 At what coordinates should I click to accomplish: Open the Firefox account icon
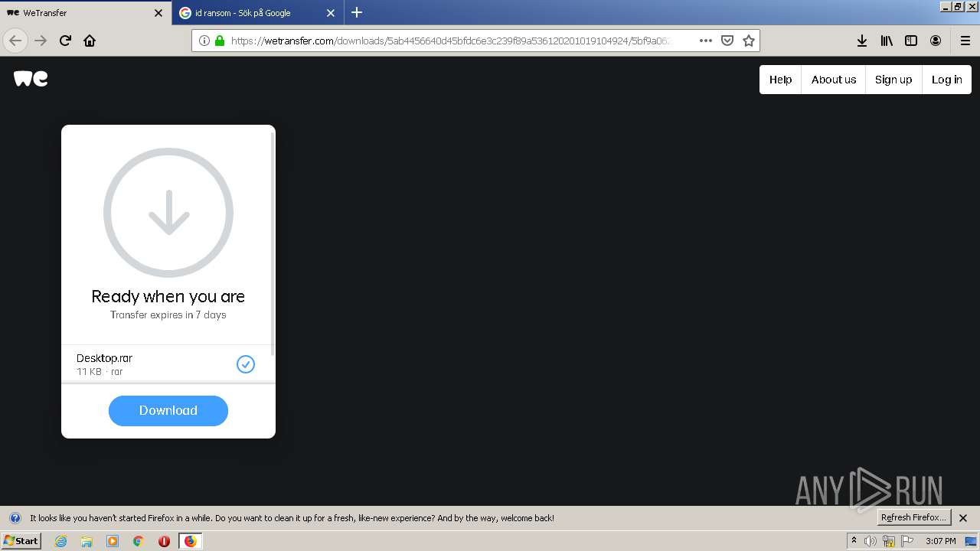[936, 41]
